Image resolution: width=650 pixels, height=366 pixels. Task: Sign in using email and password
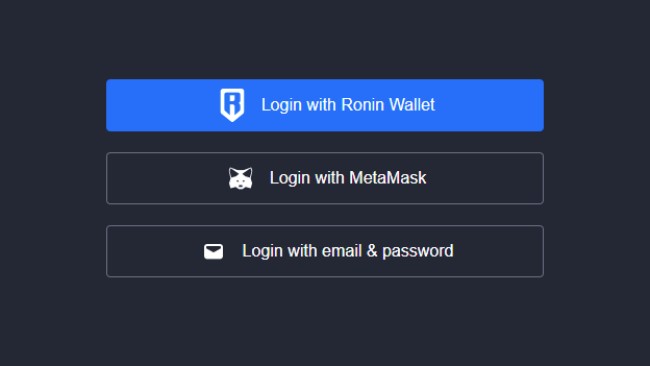[325, 251]
